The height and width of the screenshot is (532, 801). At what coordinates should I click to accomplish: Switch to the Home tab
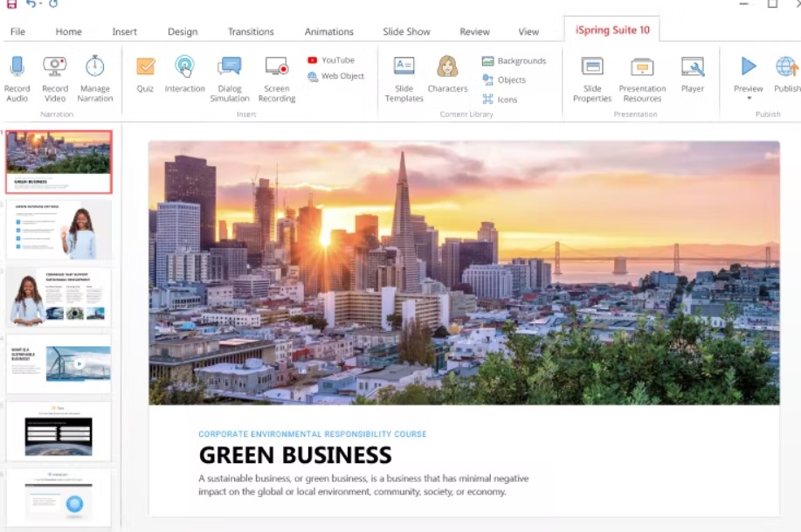pyautogui.click(x=68, y=31)
